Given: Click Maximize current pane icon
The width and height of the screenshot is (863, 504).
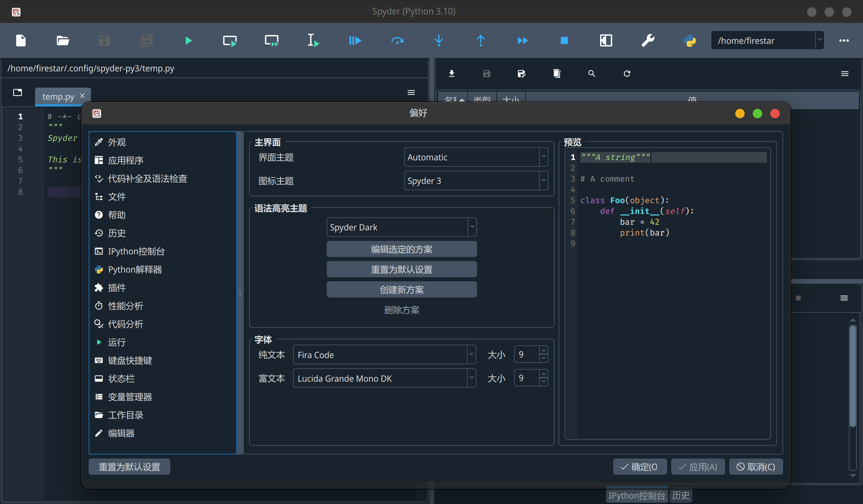Looking at the screenshot, I should [606, 40].
